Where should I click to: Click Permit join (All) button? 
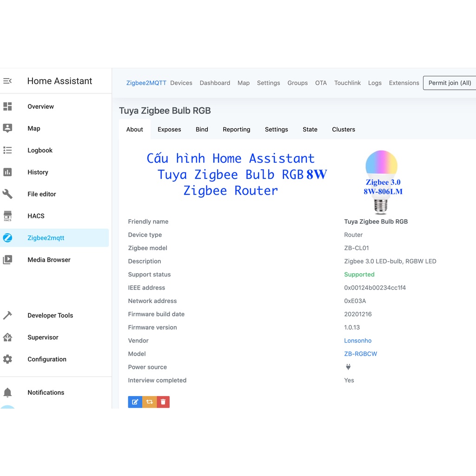[x=450, y=83]
